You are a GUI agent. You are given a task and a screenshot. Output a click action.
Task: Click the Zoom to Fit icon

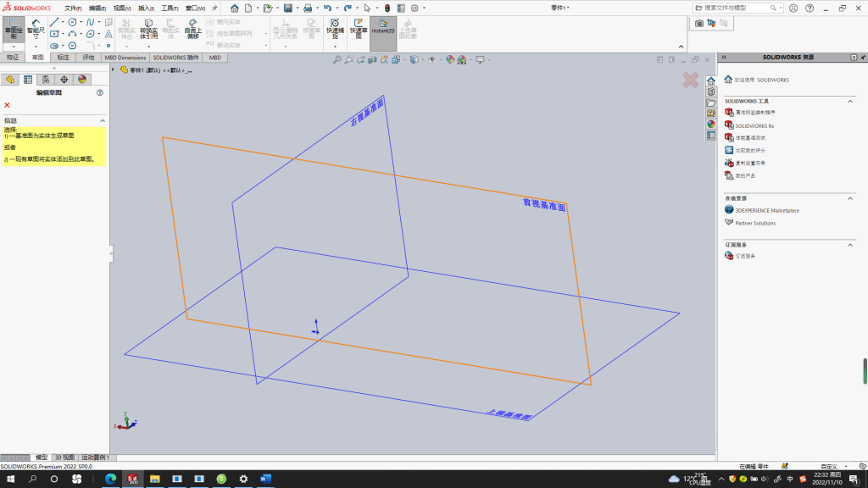(x=337, y=60)
